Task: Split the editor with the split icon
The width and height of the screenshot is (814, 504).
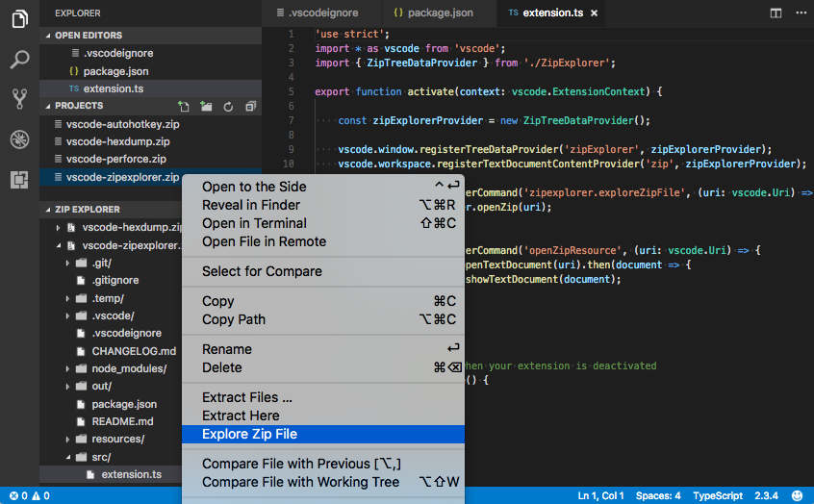Action: pyautogui.click(x=776, y=13)
